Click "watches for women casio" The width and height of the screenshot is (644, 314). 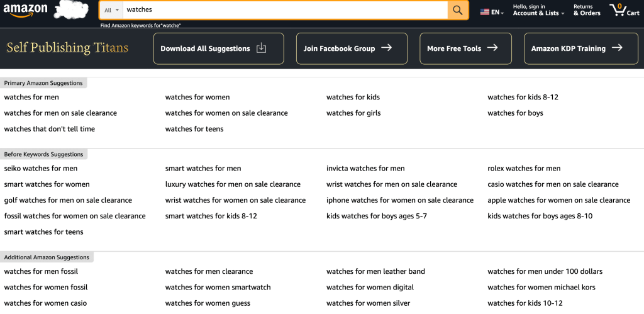pos(45,304)
